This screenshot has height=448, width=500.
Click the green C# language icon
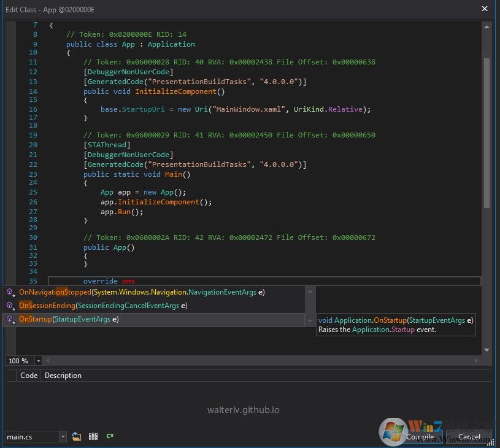(x=110, y=436)
